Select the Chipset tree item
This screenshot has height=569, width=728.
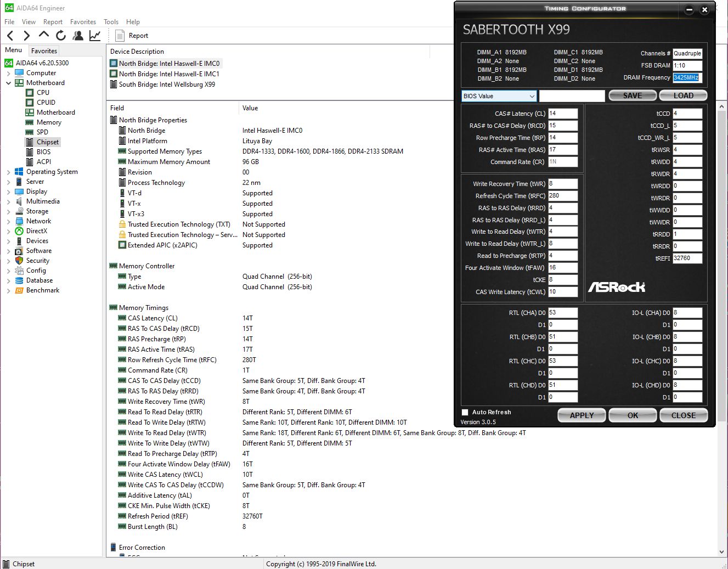coord(48,142)
